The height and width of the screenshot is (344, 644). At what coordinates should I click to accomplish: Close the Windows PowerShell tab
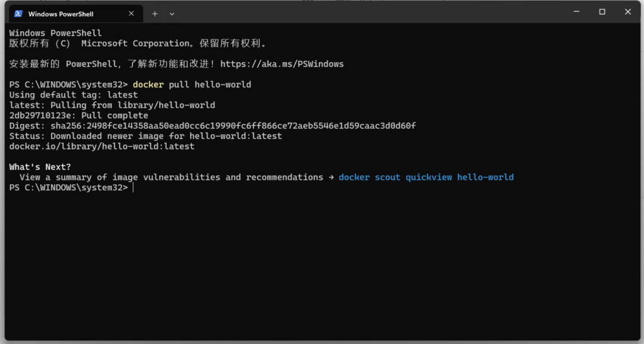[x=131, y=14]
